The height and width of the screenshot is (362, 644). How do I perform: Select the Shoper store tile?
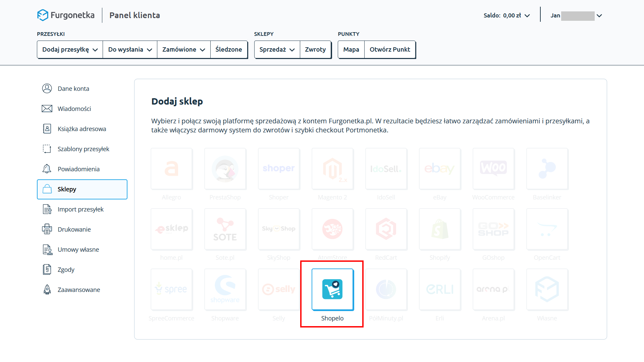[x=279, y=169]
